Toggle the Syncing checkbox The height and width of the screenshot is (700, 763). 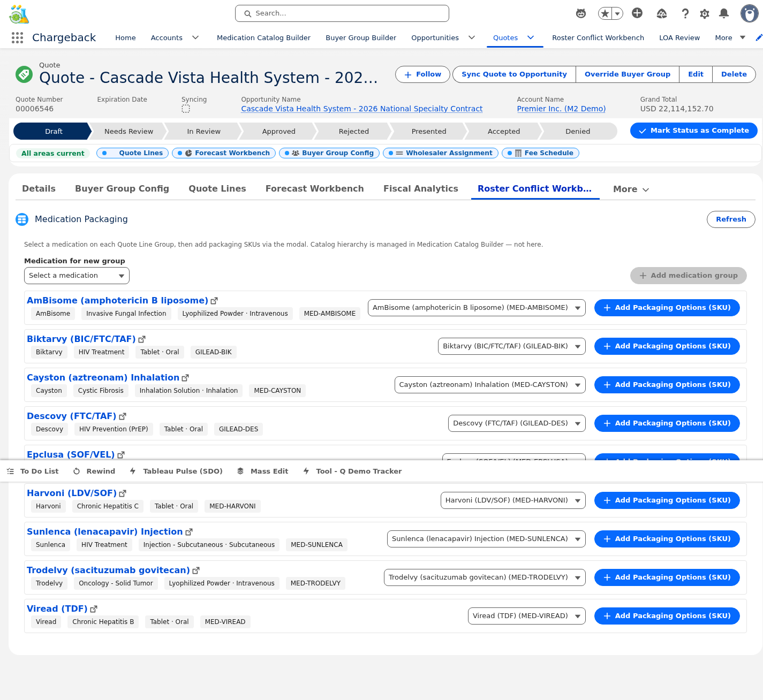coord(186,109)
